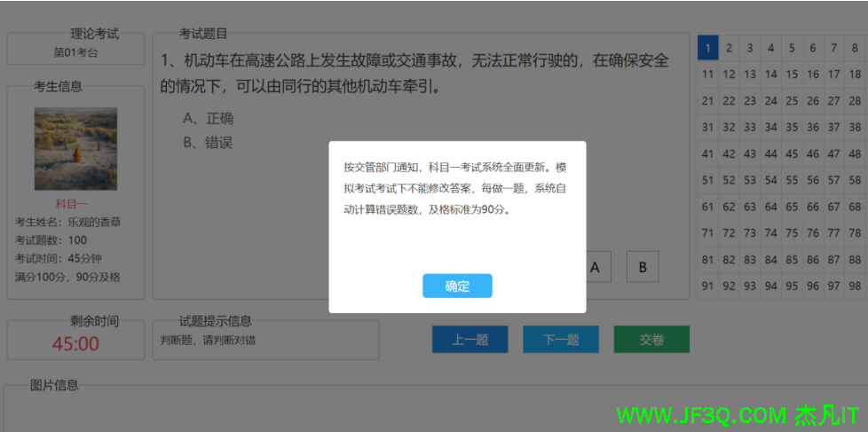Open the candidate photo thumbnail

pos(75,149)
